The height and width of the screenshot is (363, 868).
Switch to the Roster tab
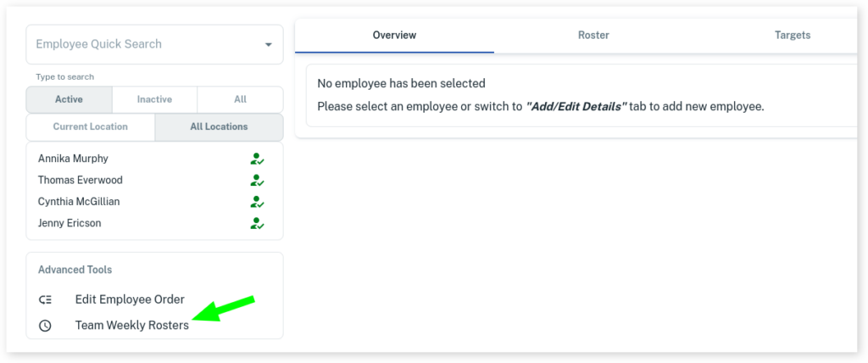coord(593,36)
